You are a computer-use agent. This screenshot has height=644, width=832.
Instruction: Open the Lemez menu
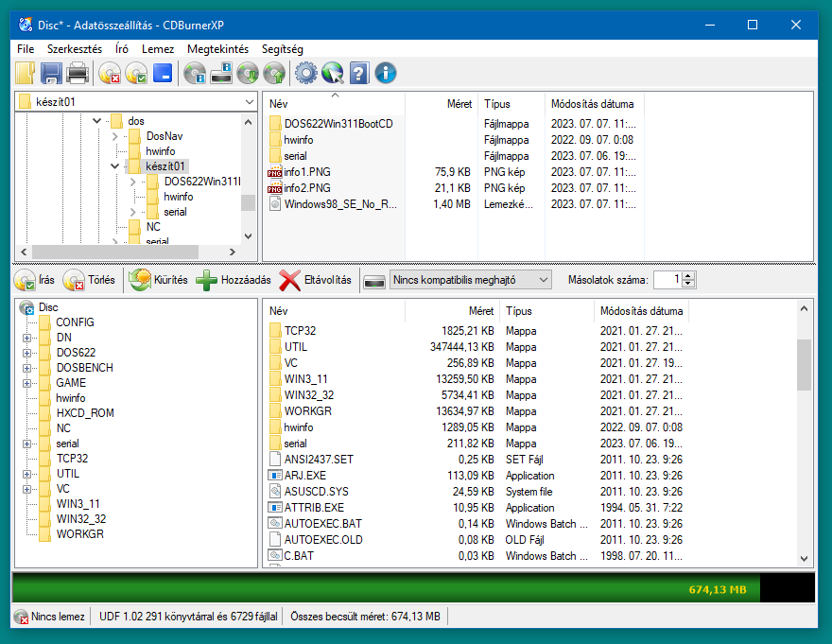coord(158,49)
